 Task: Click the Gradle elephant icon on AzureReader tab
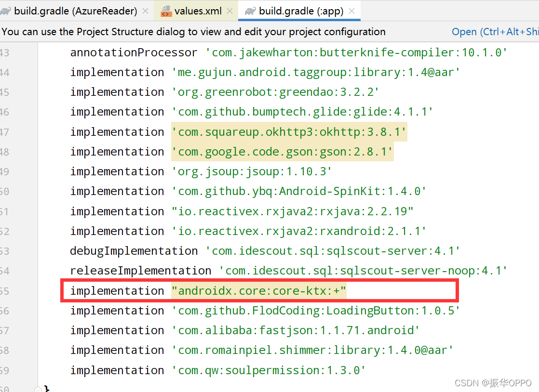click(x=5, y=12)
